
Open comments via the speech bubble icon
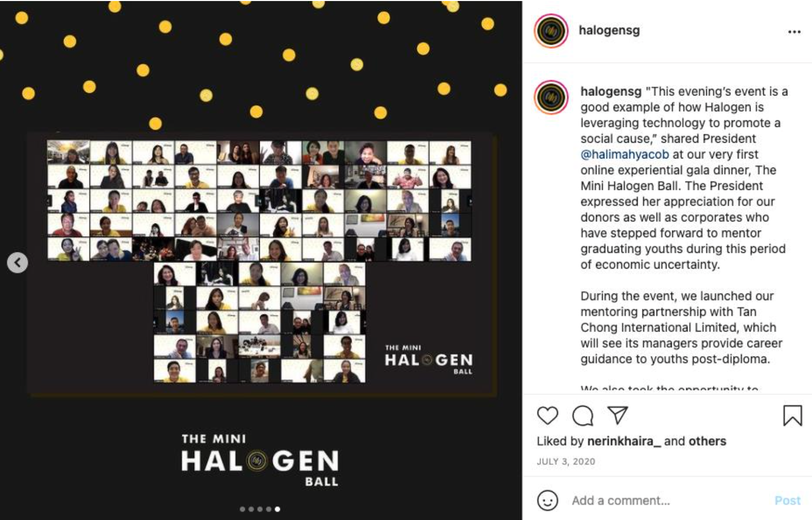[x=582, y=416]
